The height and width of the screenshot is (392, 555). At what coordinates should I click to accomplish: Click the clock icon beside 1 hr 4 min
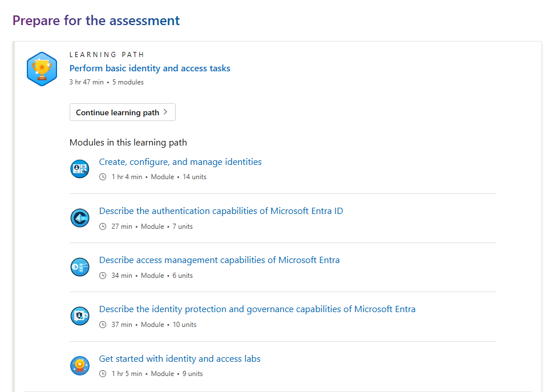tap(103, 177)
